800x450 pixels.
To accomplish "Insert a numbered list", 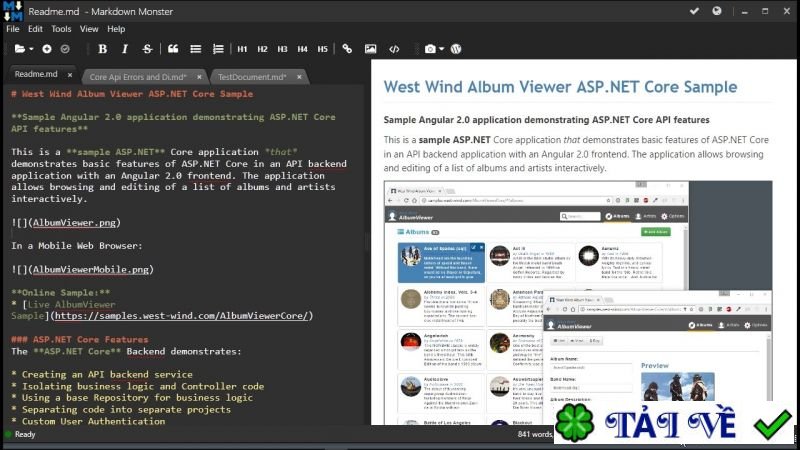I will click(x=218, y=49).
